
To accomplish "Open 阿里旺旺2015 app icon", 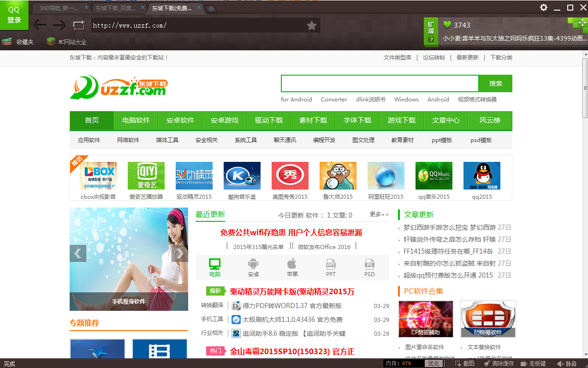I will coord(386,176).
